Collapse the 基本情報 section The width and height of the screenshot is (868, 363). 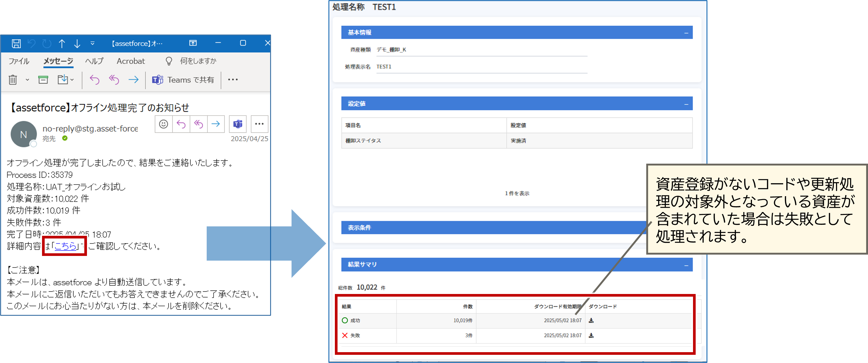(x=686, y=33)
